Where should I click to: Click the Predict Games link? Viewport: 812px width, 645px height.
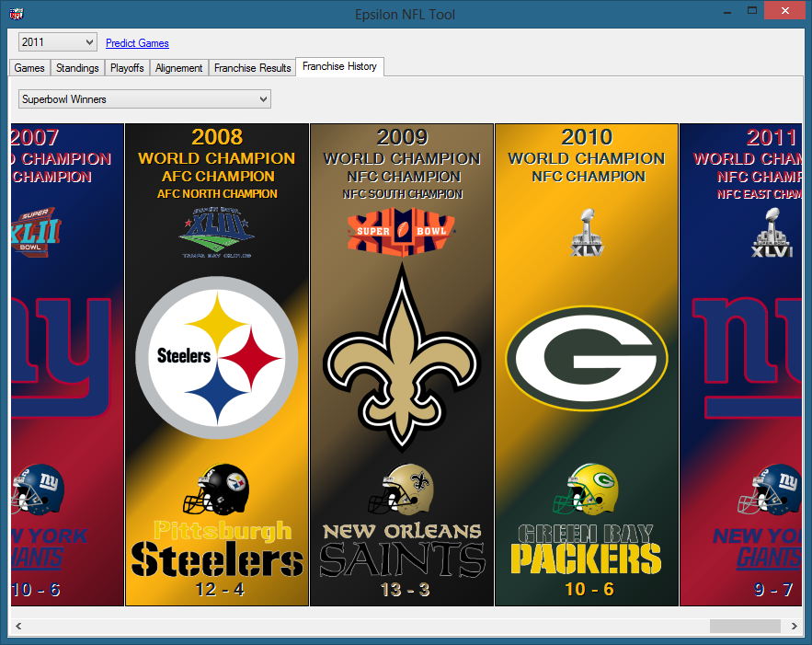pos(137,43)
